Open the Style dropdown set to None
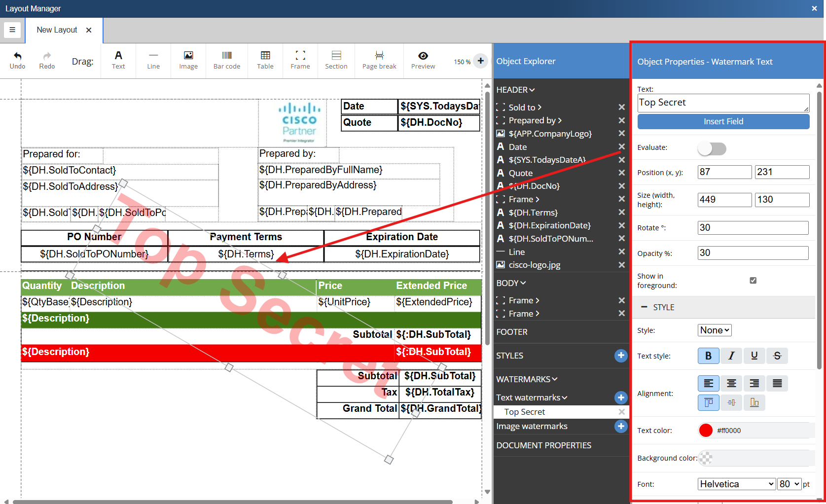Image resolution: width=826 pixels, height=504 pixels. (x=715, y=330)
